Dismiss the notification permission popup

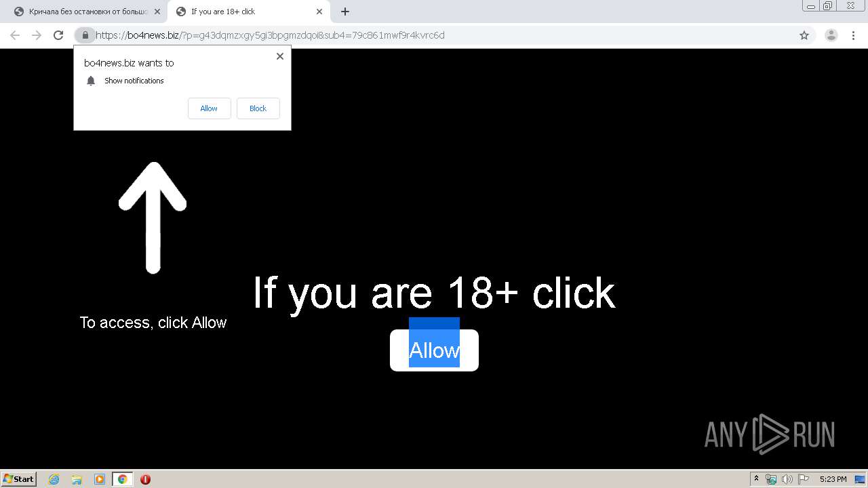[x=279, y=56]
